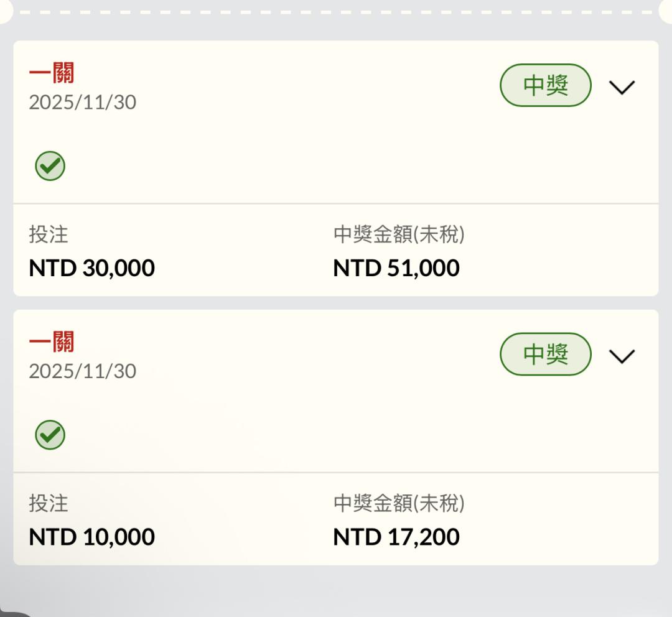Tap the 中獎 badge on the NTD 10,000 bet
The width and height of the screenshot is (672, 617).
point(545,354)
